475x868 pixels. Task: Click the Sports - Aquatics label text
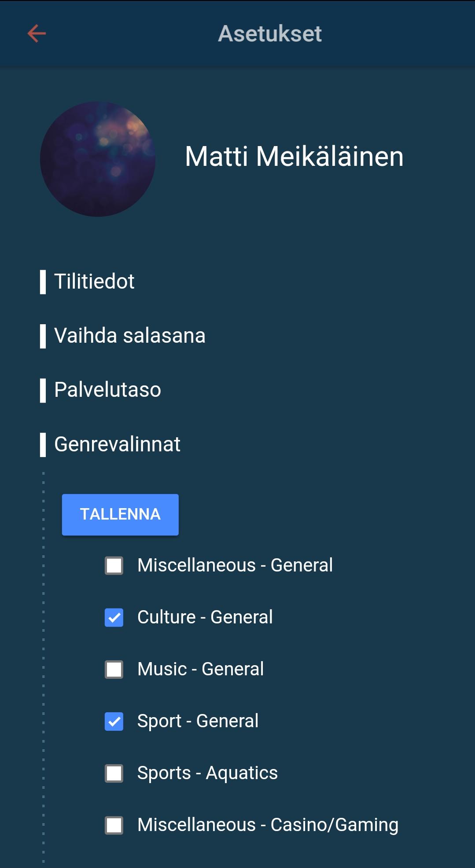(207, 773)
